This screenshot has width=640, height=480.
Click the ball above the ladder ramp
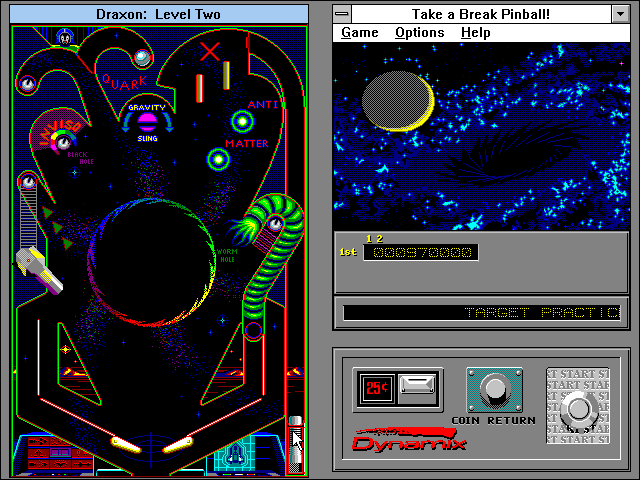pyautogui.click(x=28, y=182)
